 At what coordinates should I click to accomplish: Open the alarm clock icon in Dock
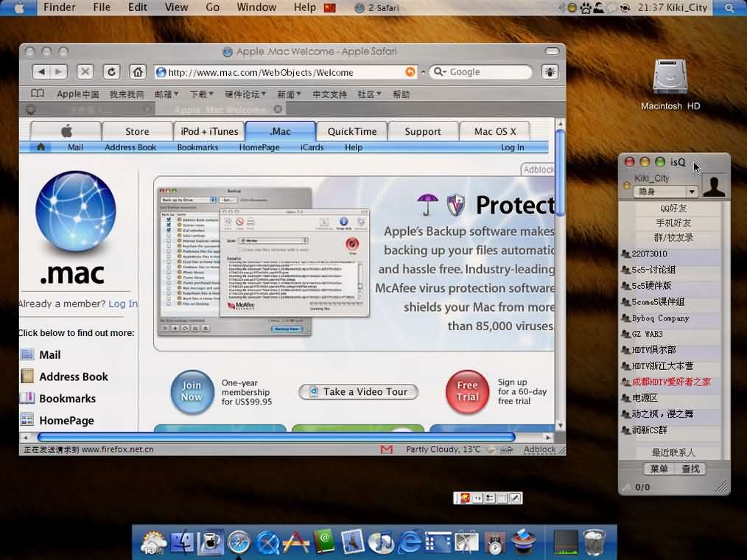494,543
